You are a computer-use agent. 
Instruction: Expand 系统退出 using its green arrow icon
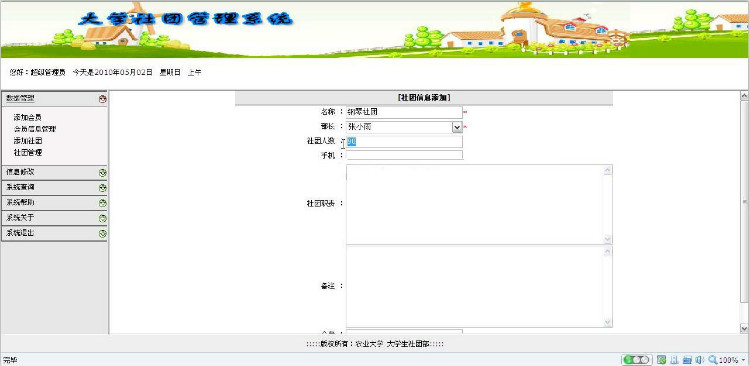coord(102,234)
